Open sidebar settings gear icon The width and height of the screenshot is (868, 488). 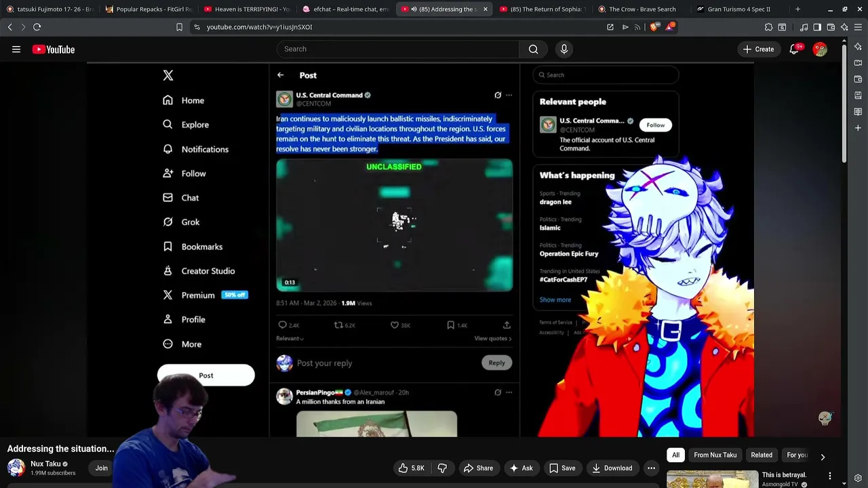858,479
